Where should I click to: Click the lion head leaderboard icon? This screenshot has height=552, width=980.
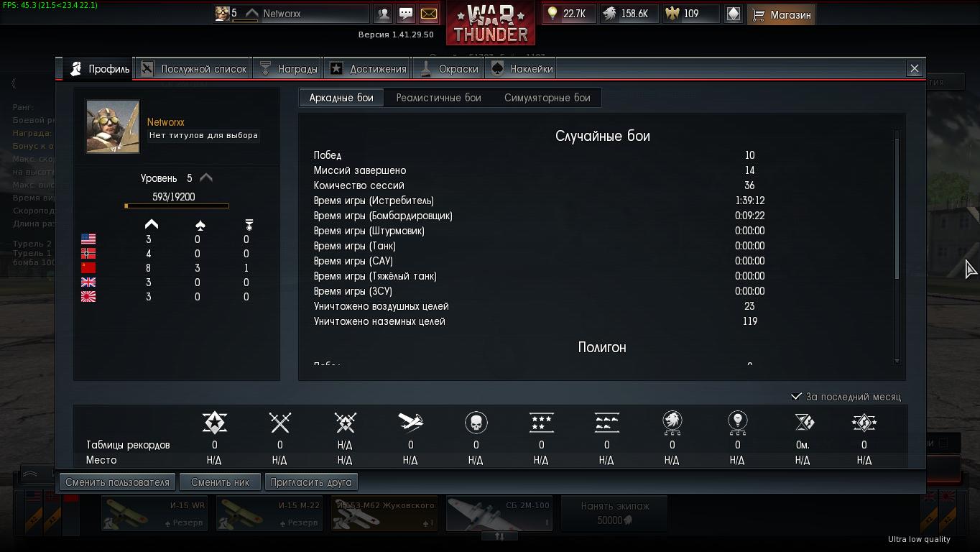pos(672,423)
